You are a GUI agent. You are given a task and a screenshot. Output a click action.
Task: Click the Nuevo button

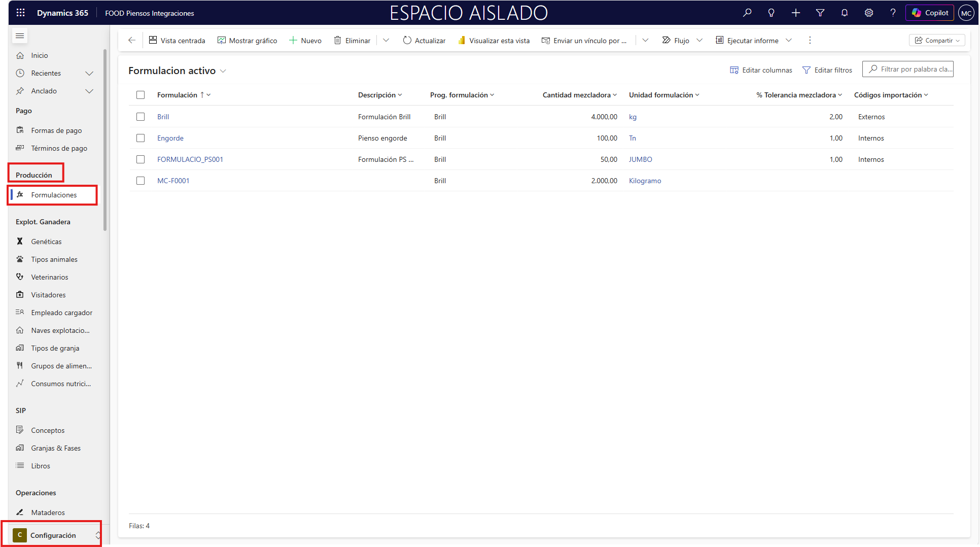[x=305, y=41]
